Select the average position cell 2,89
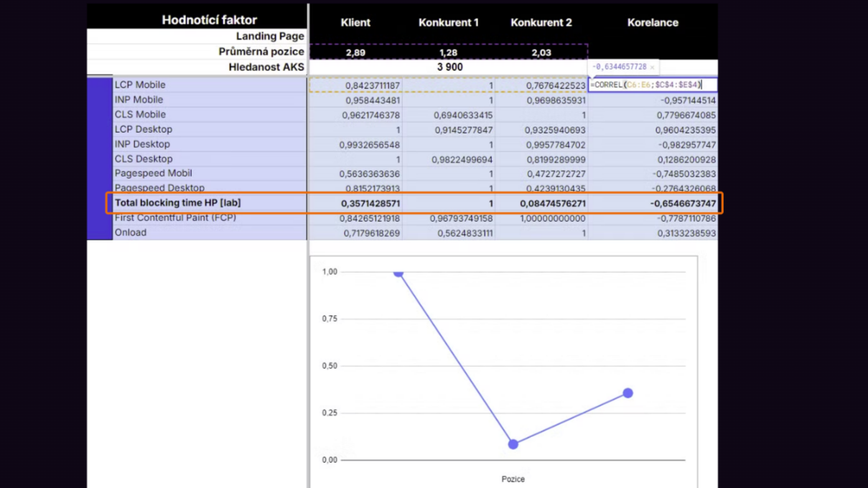The width and height of the screenshot is (868, 488). click(x=355, y=52)
